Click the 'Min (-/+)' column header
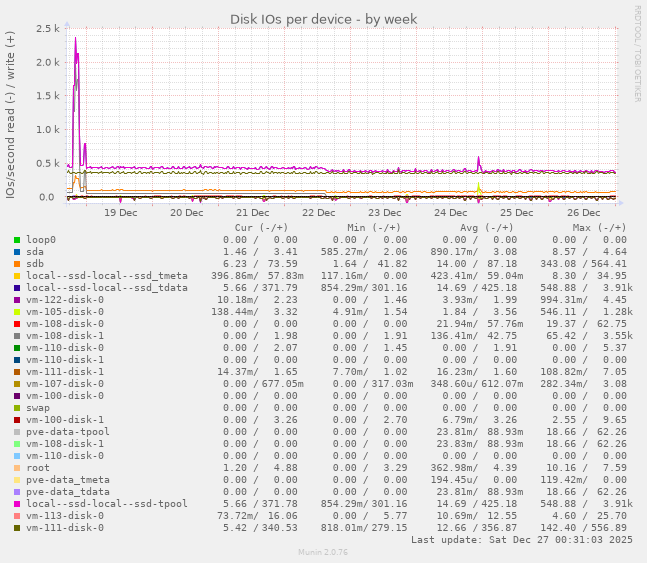647x563 pixels. pos(374,228)
